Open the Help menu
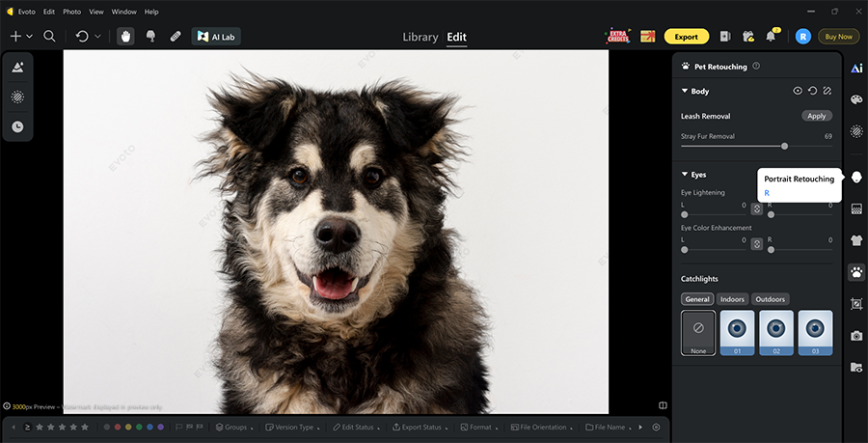The image size is (868, 443). 151,12
